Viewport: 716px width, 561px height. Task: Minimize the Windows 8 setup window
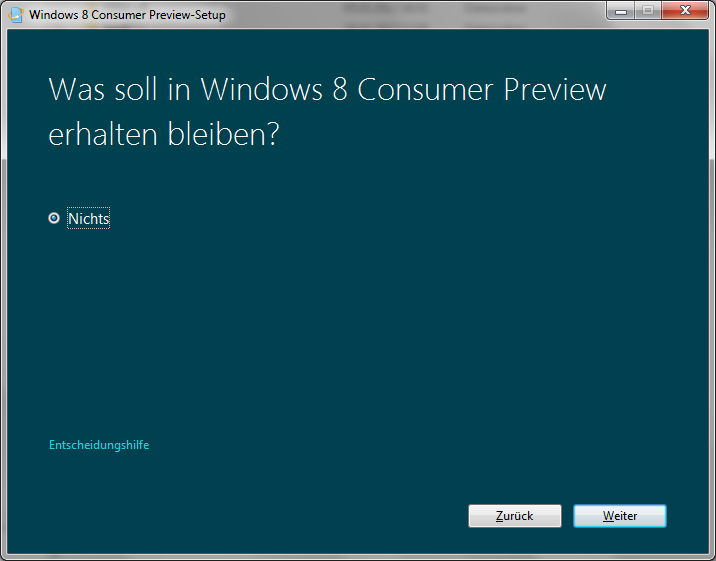[621, 11]
